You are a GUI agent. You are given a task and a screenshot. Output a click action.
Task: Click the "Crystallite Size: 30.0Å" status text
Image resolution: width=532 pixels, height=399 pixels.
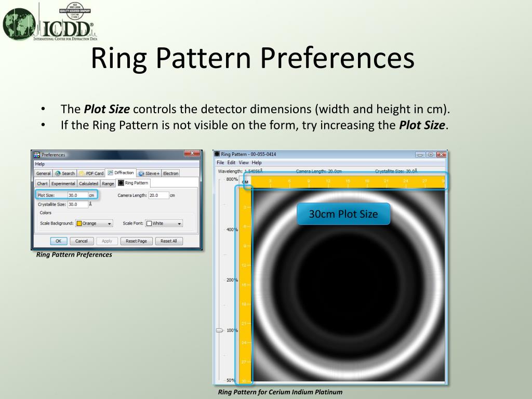(396, 171)
